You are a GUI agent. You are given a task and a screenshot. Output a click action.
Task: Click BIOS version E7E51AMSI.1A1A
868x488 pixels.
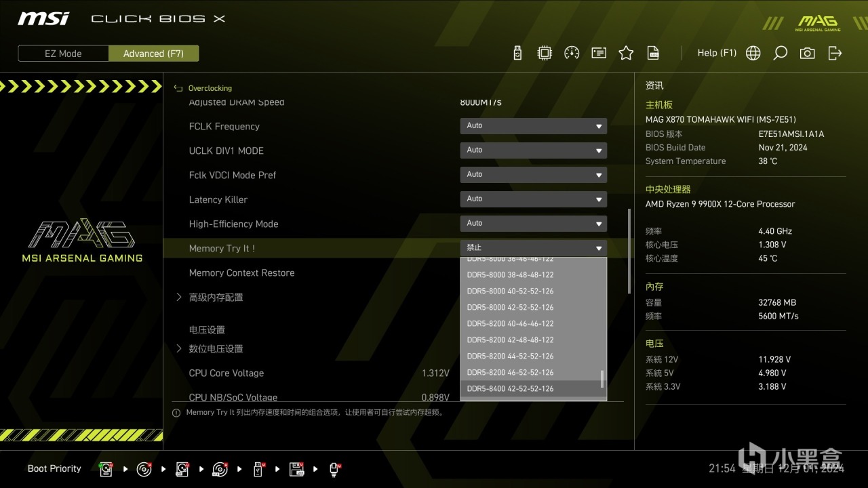[x=791, y=134]
